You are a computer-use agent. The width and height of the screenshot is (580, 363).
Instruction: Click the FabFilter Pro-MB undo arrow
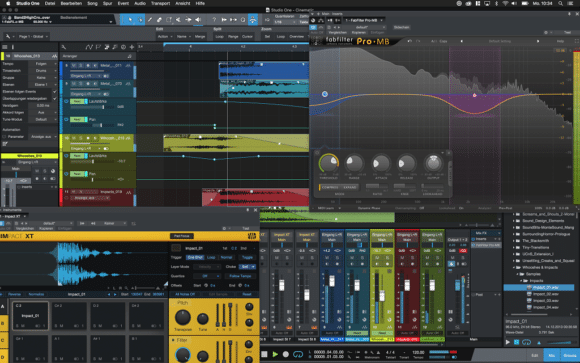point(410,41)
